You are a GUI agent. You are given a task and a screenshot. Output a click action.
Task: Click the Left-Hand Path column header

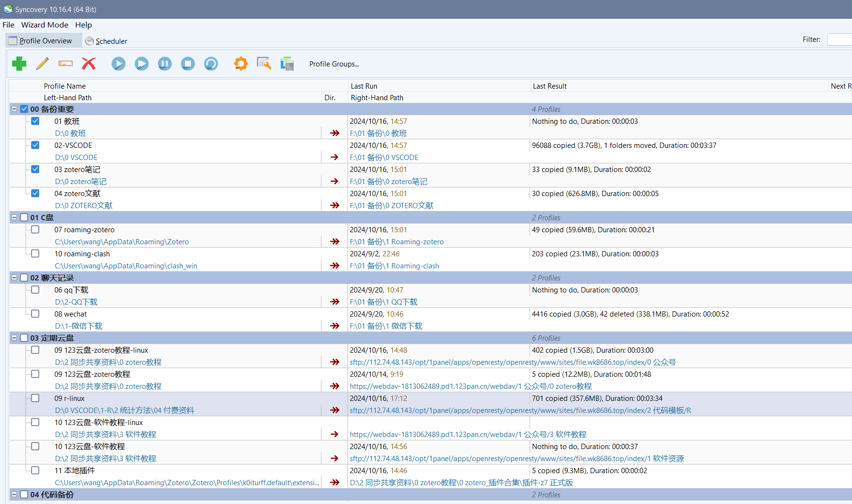coord(67,97)
